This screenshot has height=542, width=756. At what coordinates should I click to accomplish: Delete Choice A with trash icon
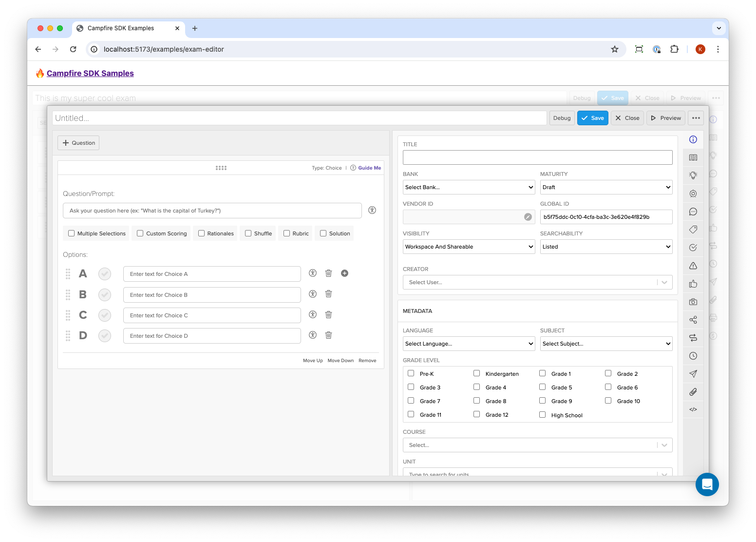[x=329, y=273]
